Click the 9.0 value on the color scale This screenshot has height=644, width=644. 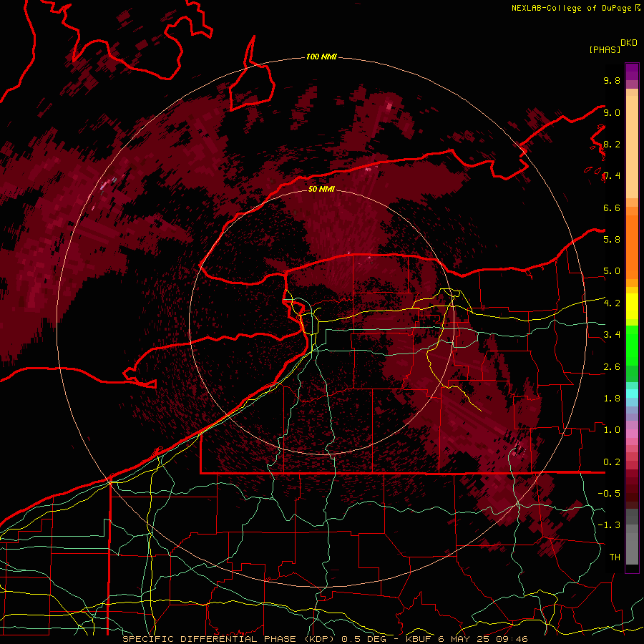(612, 112)
